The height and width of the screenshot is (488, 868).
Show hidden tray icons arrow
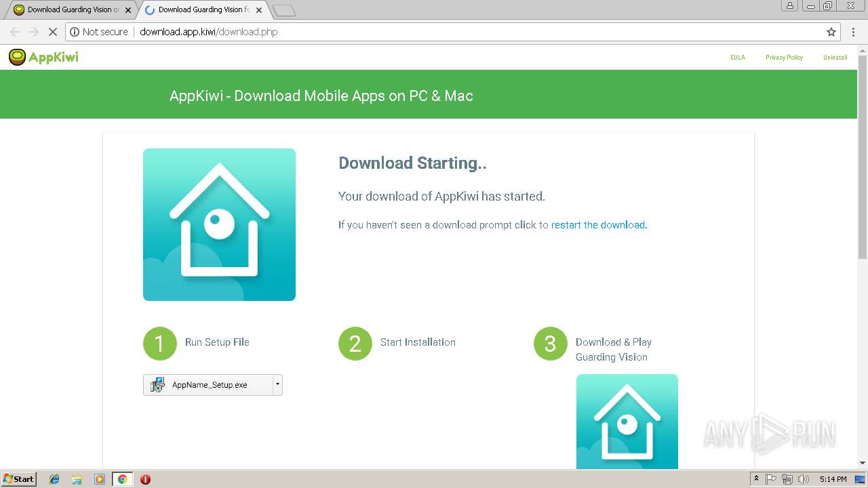[x=757, y=479]
